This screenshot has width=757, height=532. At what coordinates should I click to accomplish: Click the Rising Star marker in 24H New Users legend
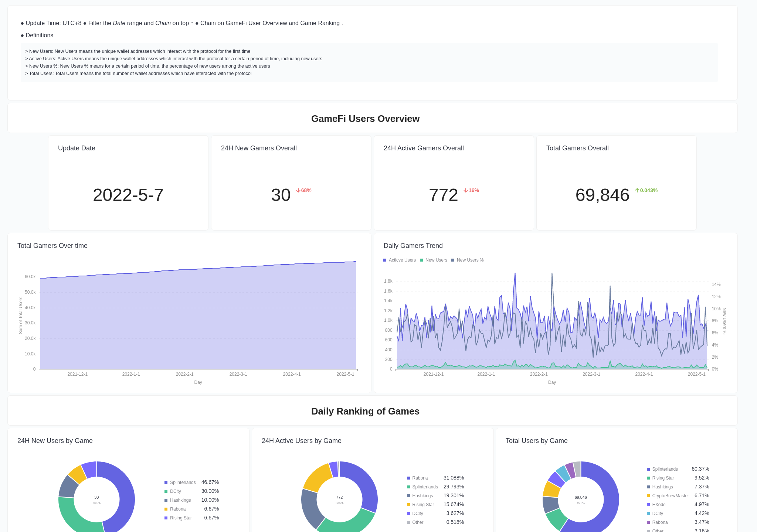click(166, 518)
